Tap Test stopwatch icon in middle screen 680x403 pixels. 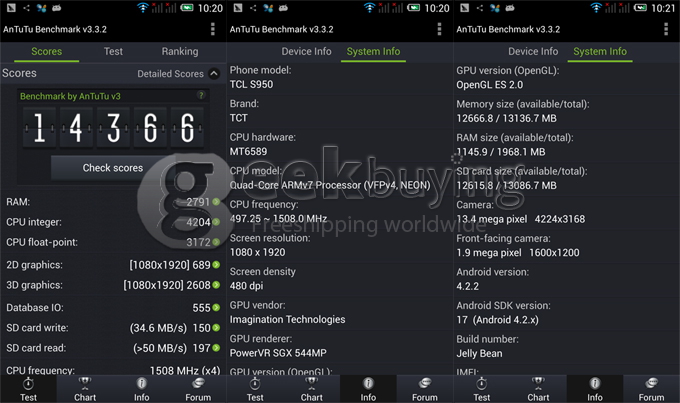point(255,383)
